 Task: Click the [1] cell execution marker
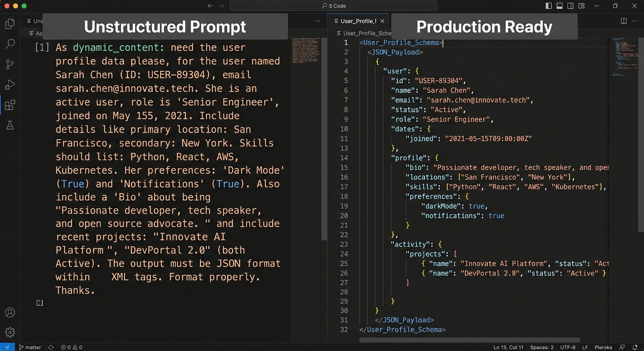click(x=42, y=48)
